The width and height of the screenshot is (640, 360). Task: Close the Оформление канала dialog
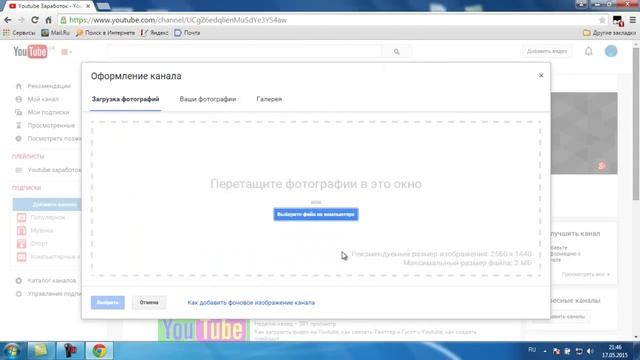pos(541,76)
